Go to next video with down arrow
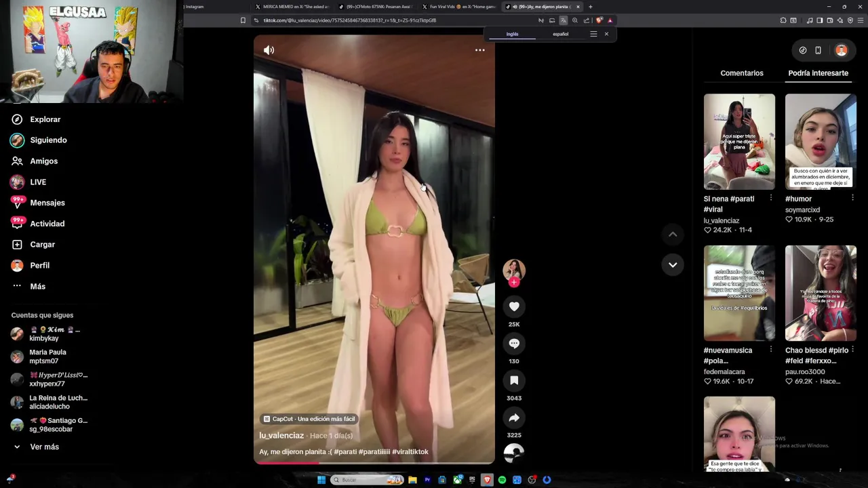 point(673,265)
